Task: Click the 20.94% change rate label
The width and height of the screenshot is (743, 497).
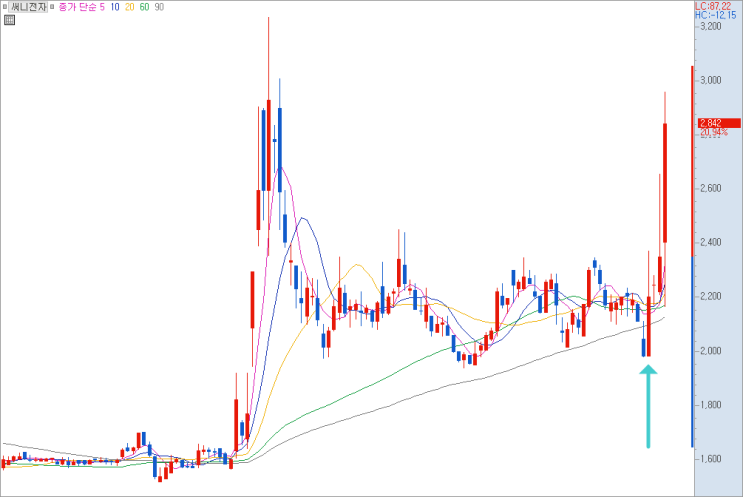Action: pos(714,132)
